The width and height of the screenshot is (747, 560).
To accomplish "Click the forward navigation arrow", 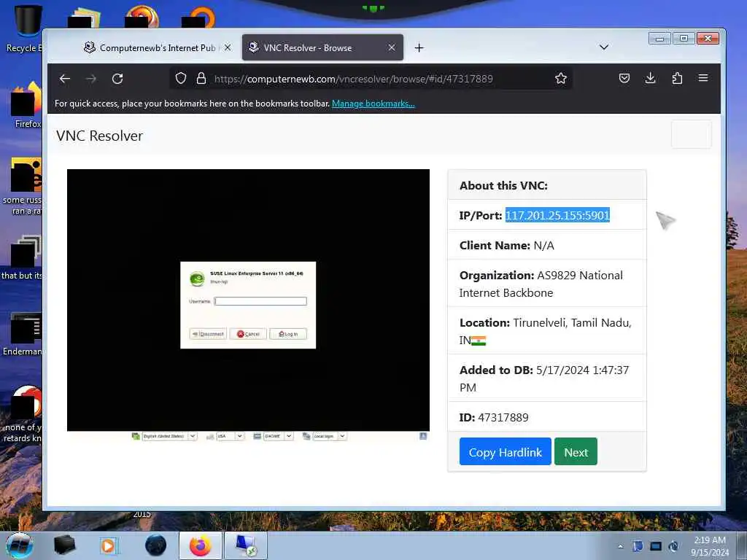I will click(x=91, y=79).
